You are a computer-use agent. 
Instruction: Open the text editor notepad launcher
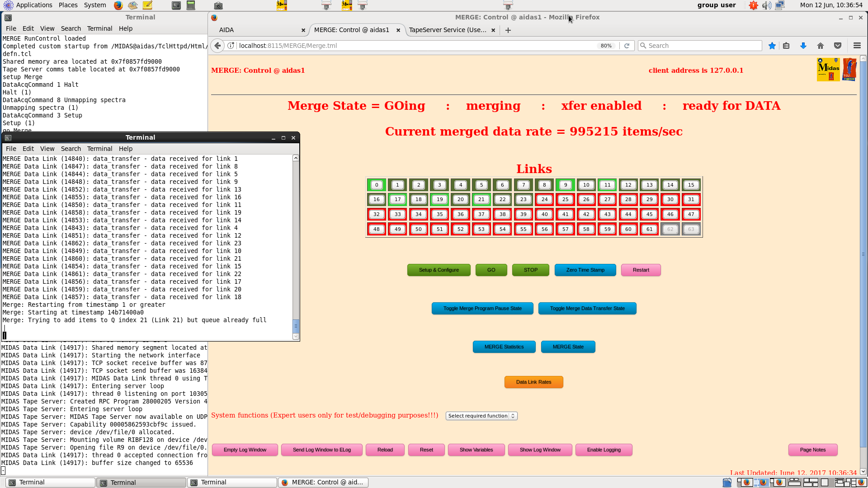tap(147, 5)
